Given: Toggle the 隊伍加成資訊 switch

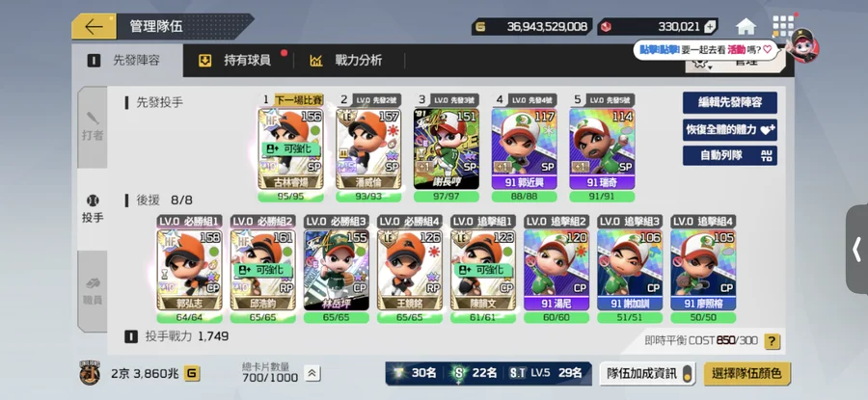Looking at the screenshot, I should (687, 373).
